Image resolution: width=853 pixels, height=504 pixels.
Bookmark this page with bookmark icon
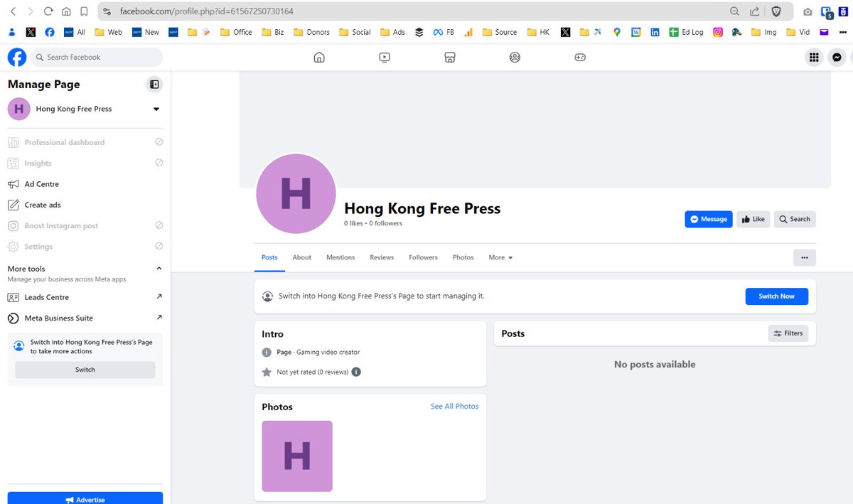coord(84,11)
